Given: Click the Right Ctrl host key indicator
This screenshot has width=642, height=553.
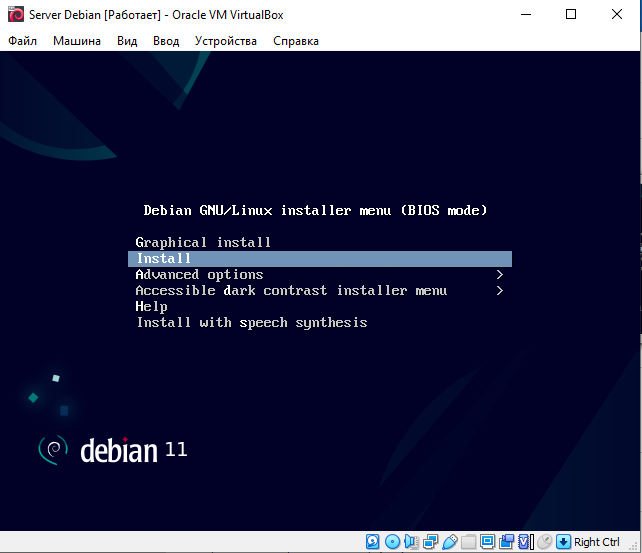Looking at the screenshot, I should click(597, 542).
